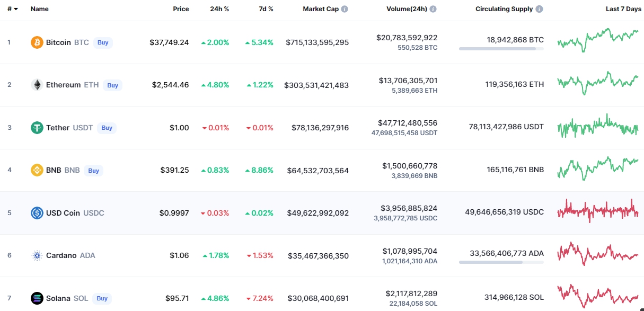Click Bitcoin's circulating supply progress bar
This screenshot has height=311, width=644.
(501, 49)
